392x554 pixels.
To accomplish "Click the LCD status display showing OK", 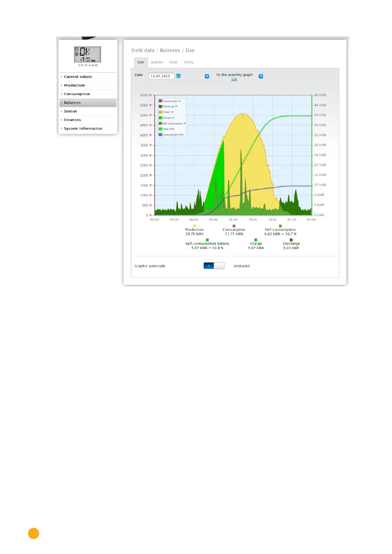I will click(88, 55).
